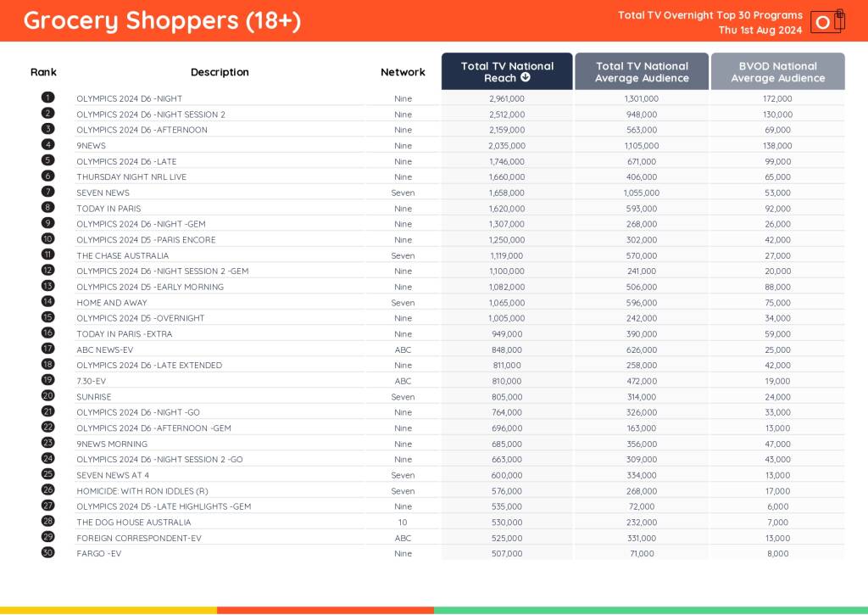Image resolution: width=868 pixels, height=615 pixels.
Task: Click the sort arrow beside Total TV National Reach
Action: 526,78
